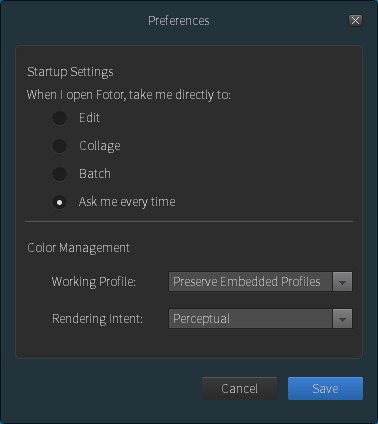Pick the Batch startup radio button
Screen dimensions: 378x424
(x=60, y=174)
